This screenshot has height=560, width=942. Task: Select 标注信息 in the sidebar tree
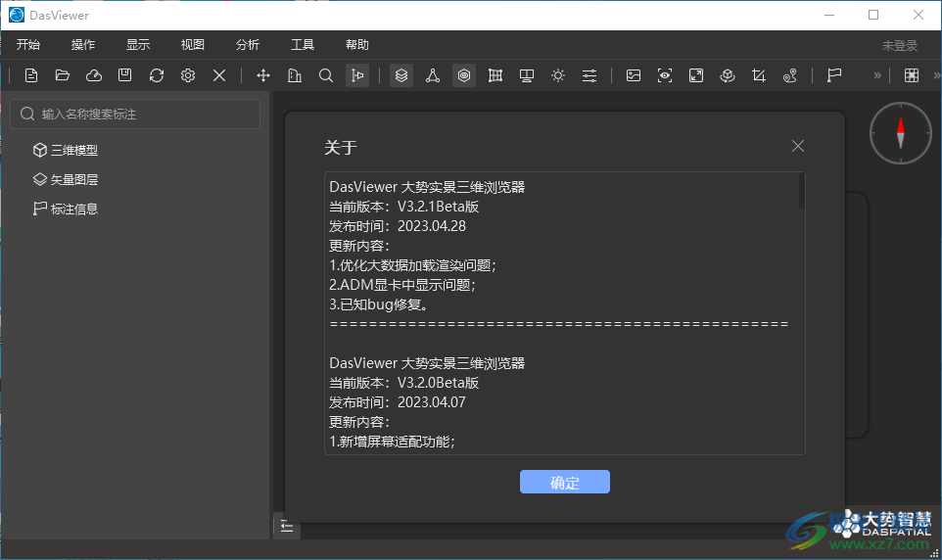click(66, 210)
